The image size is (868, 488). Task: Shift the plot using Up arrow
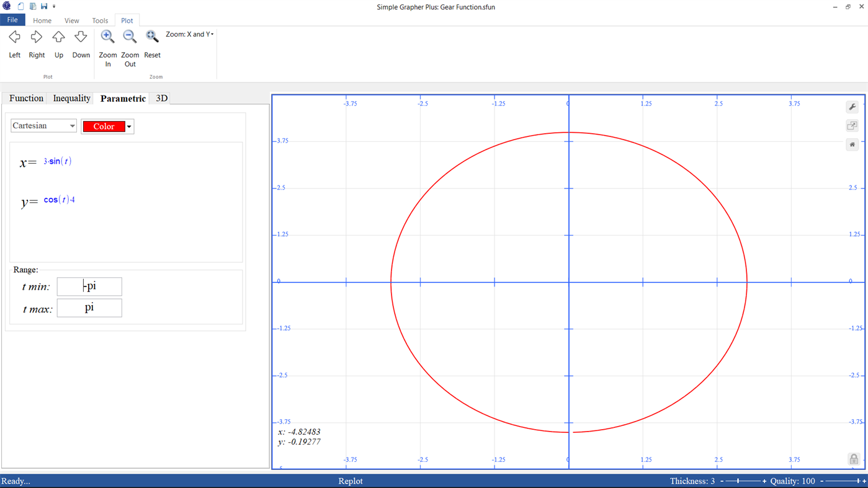[x=58, y=37]
